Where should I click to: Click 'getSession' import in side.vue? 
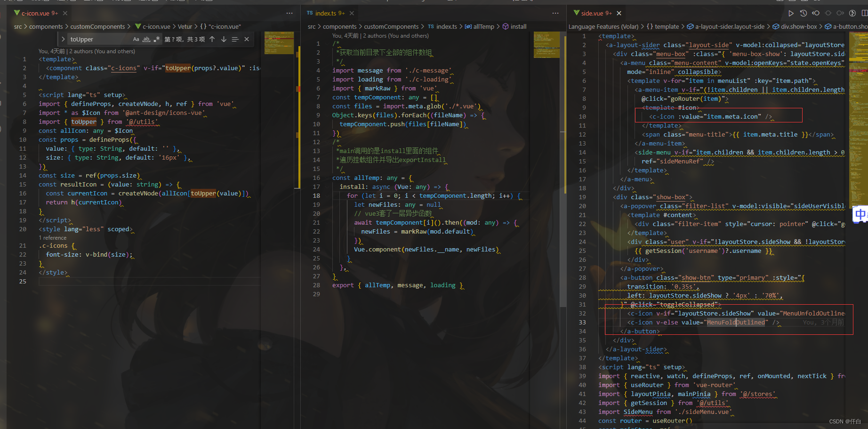(649, 403)
